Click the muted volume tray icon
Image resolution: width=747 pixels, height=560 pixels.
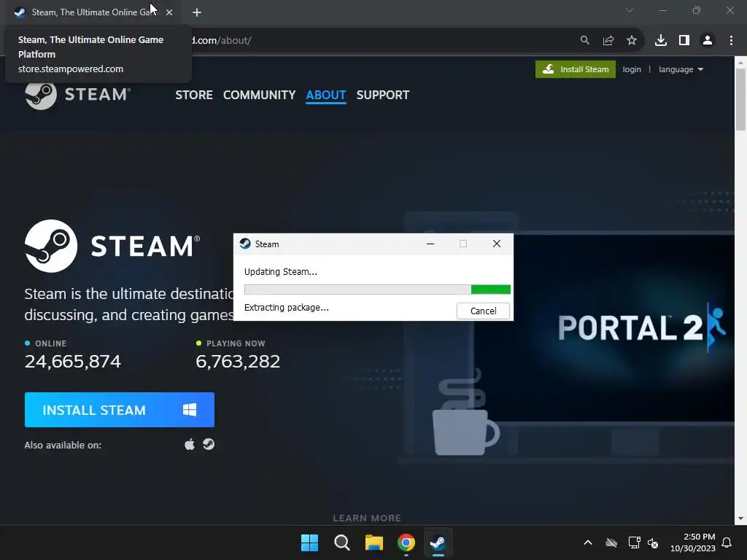click(x=653, y=542)
